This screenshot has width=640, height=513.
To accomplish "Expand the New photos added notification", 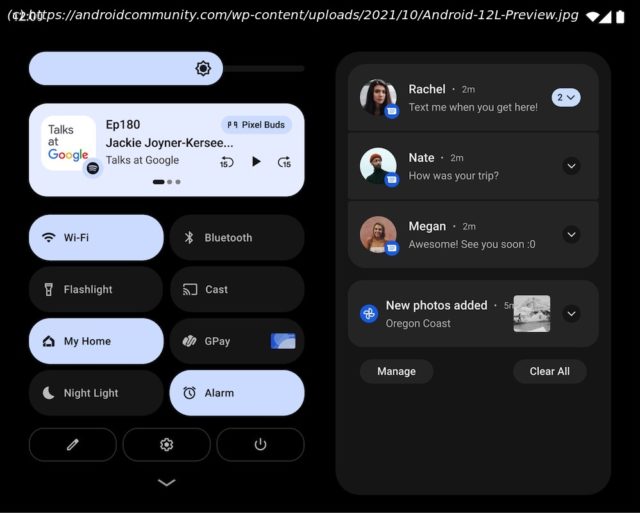I will coord(571,313).
